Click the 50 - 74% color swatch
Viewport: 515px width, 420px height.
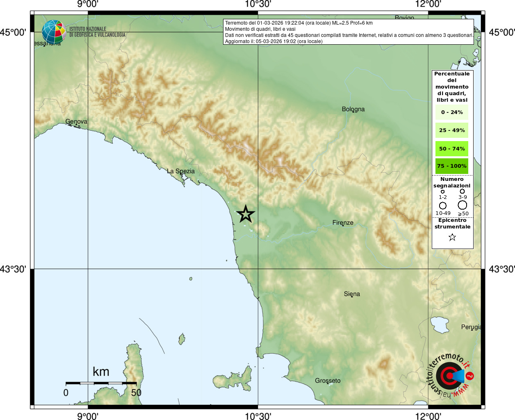452,148
